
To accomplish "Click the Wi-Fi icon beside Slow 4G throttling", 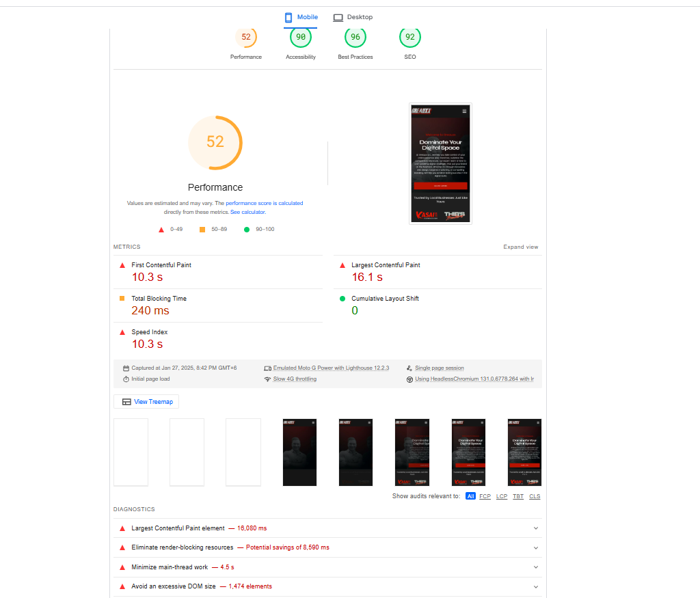I will [x=268, y=378].
